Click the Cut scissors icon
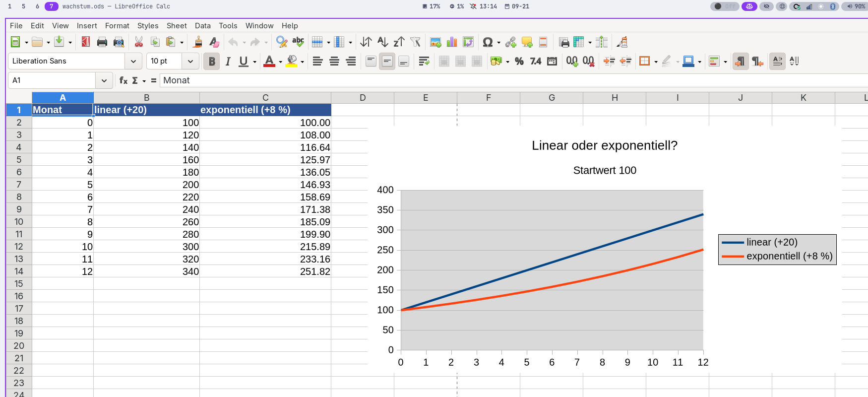 pyautogui.click(x=139, y=42)
